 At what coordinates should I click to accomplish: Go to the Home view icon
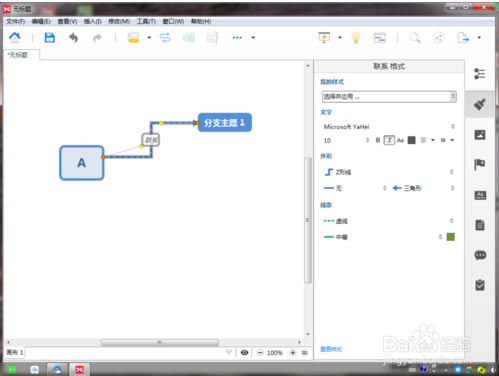pos(14,37)
